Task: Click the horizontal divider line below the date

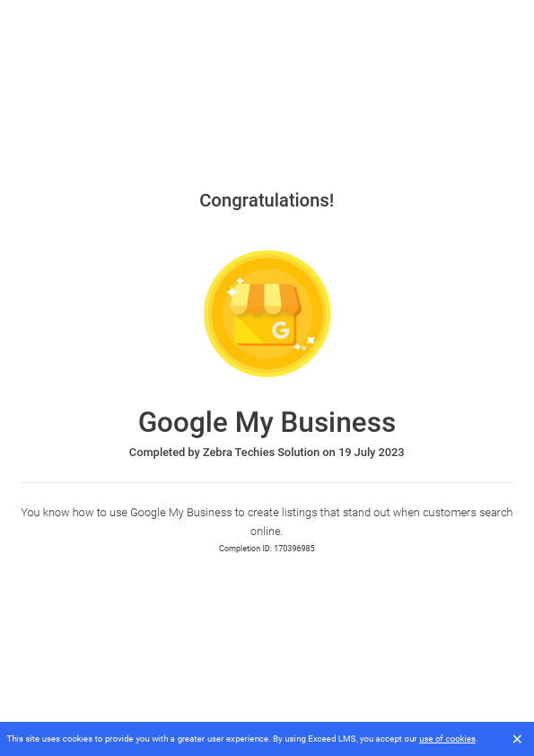Action: coord(267,482)
